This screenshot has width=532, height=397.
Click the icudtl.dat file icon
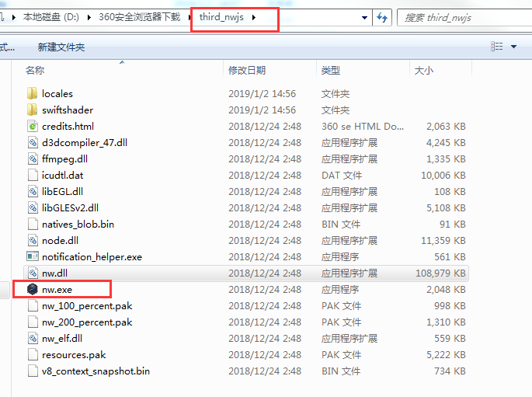click(33, 175)
